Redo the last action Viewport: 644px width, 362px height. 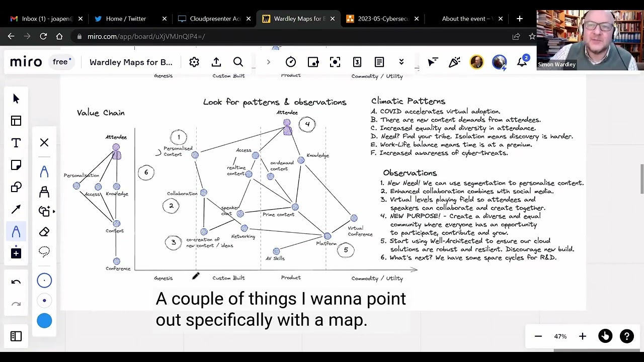pyautogui.click(x=16, y=304)
